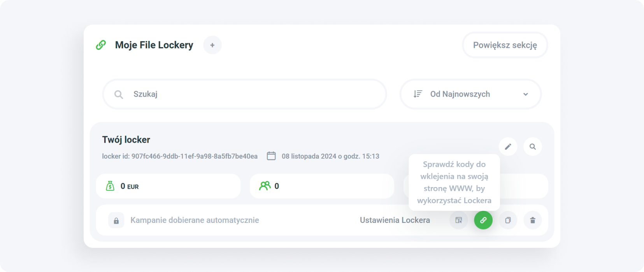Click Powiększ sekcję button
The width and height of the screenshot is (644, 272).
pos(505,45)
